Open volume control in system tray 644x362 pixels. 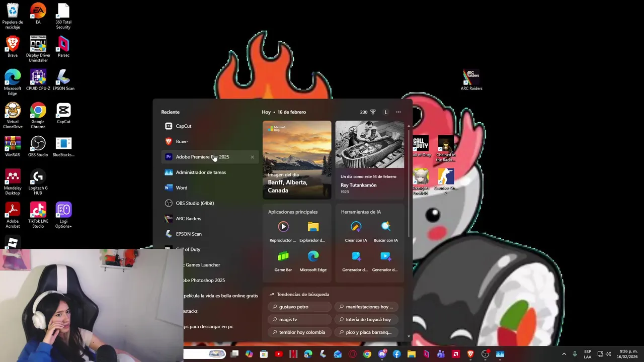click(608, 354)
